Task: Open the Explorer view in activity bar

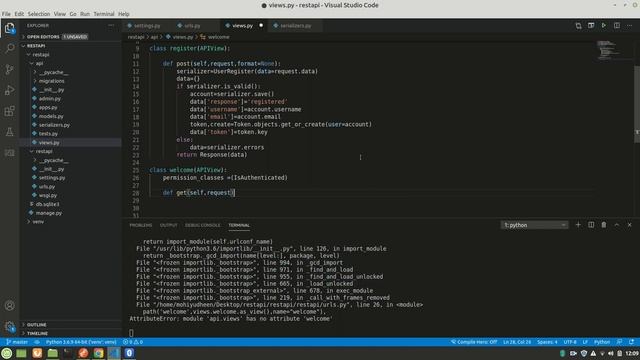Action: point(9,28)
